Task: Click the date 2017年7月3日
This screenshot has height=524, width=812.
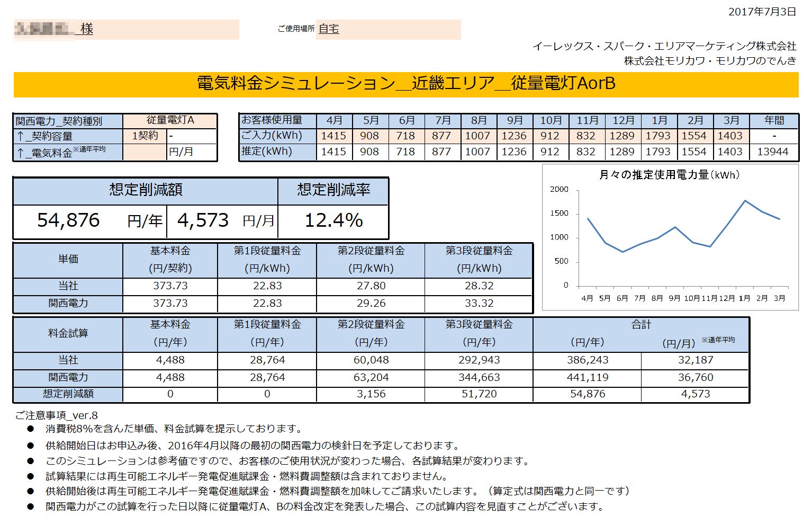Action: pyautogui.click(x=762, y=12)
